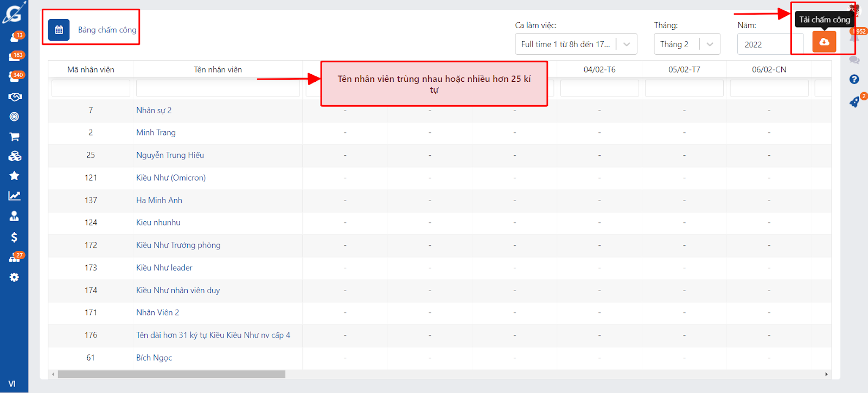
Task: Open the sidebar item with badge 13
Action: tap(15, 37)
